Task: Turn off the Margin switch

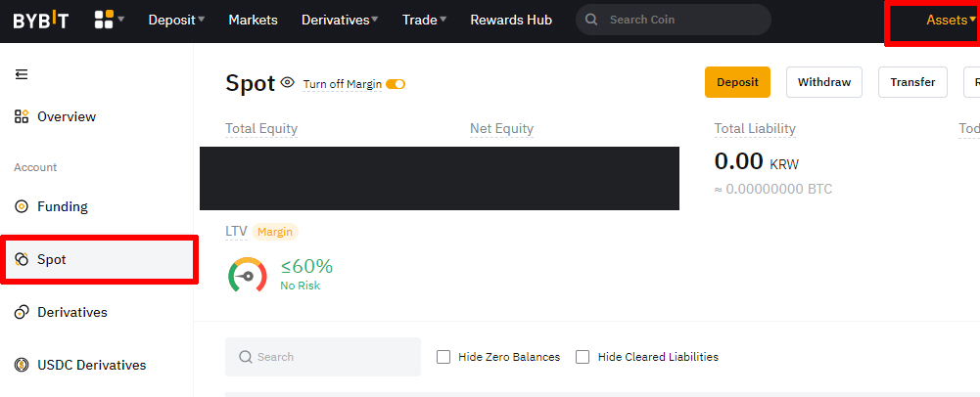Action: 396,84
